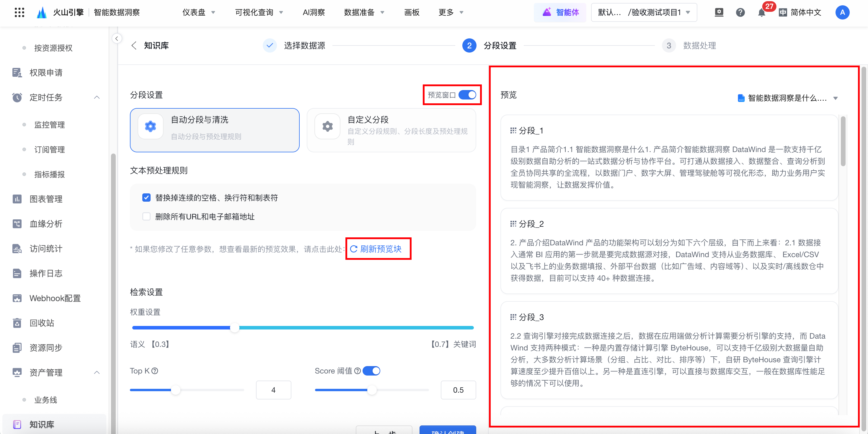868x434 pixels.
Task: Collapse the 定时任务 sidebar section
Action: click(x=97, y=97)
